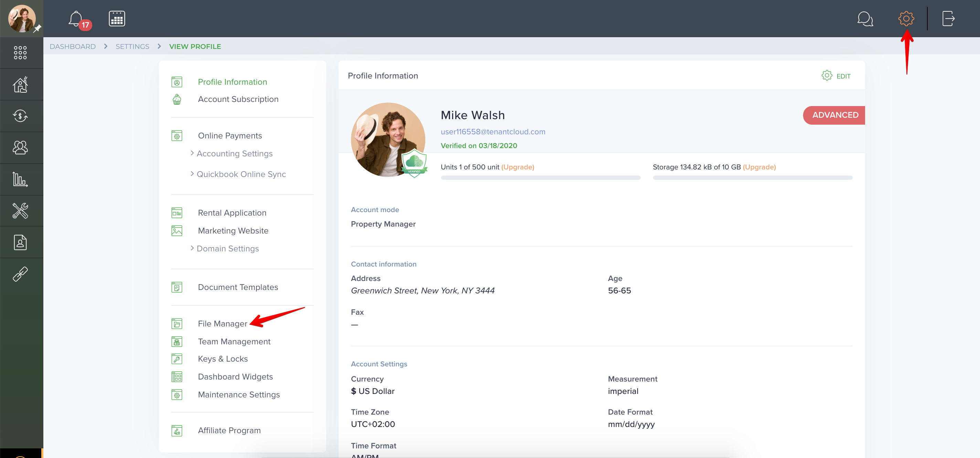This screenshot has height=458, width=980.
Task: Click the ADVANCED plan badge
Action: [x=834, y=115]
